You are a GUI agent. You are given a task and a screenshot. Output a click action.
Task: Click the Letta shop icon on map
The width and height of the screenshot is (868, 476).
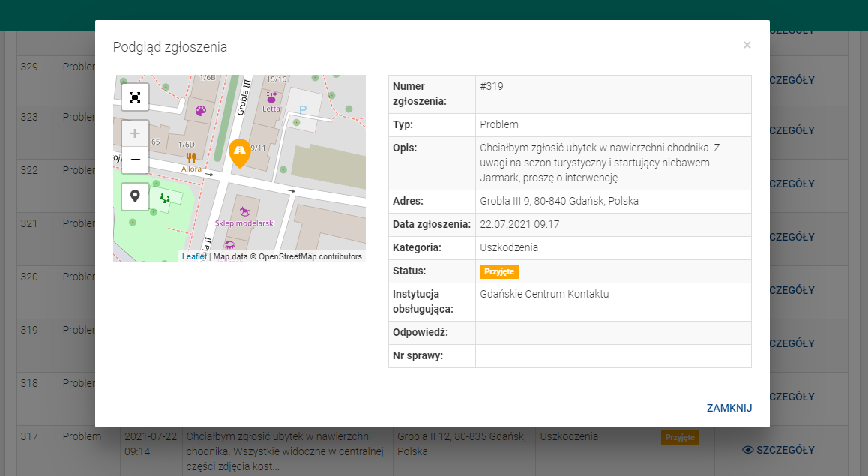271,97
